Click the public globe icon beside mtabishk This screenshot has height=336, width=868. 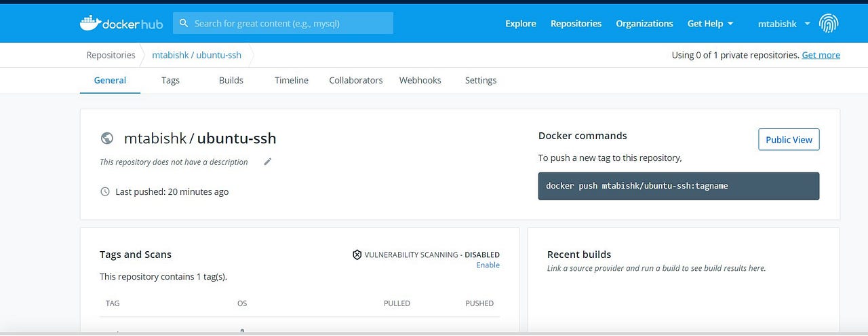106,138
